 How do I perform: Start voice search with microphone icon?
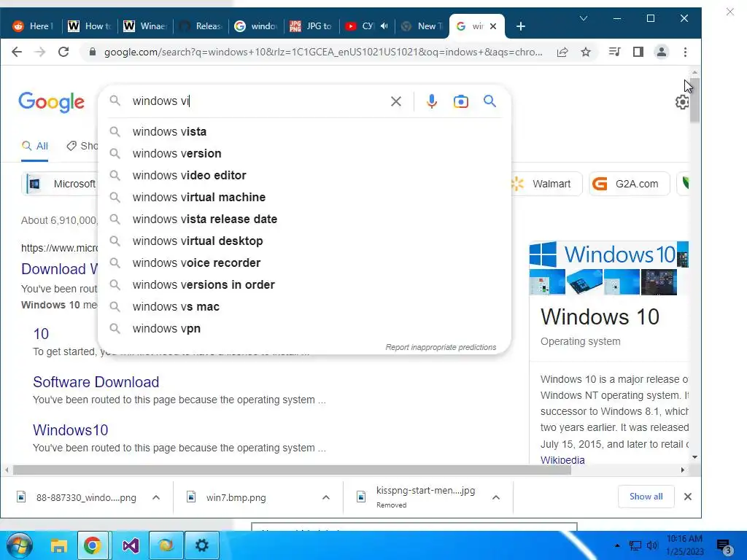pos(432,101)
